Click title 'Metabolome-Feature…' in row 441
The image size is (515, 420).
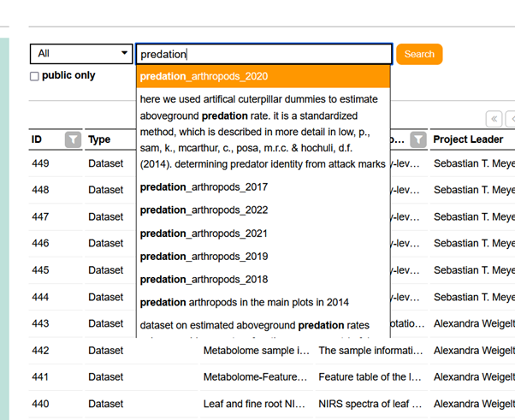coord(255,377)
